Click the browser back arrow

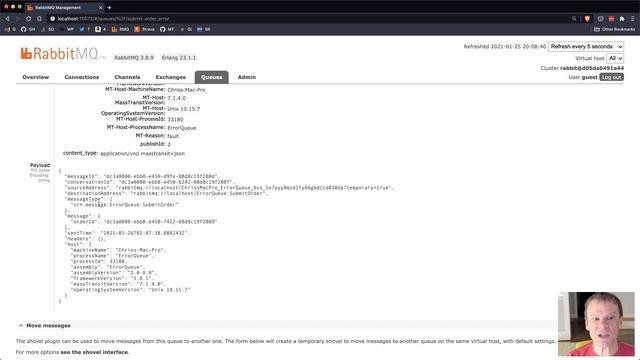[x=7, y=19]
